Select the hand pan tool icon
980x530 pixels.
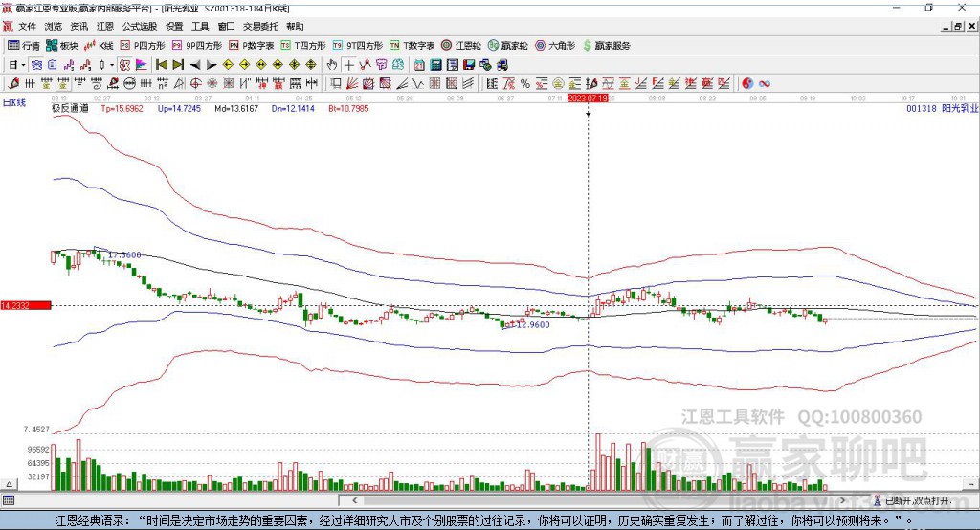pos(332,65)
